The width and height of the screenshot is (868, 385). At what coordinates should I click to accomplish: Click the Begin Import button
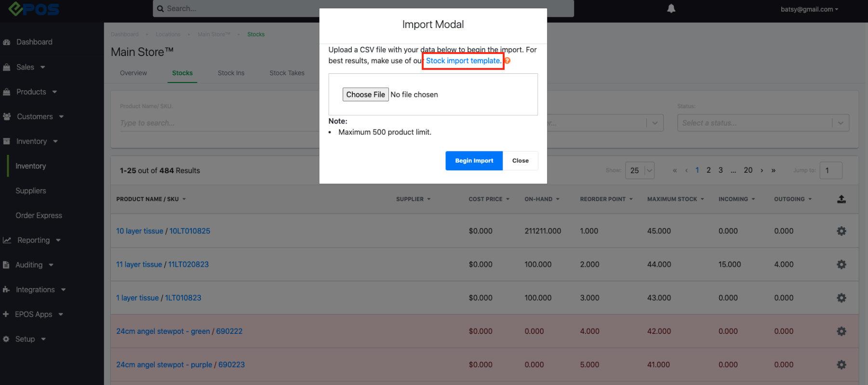pos(474,161)
